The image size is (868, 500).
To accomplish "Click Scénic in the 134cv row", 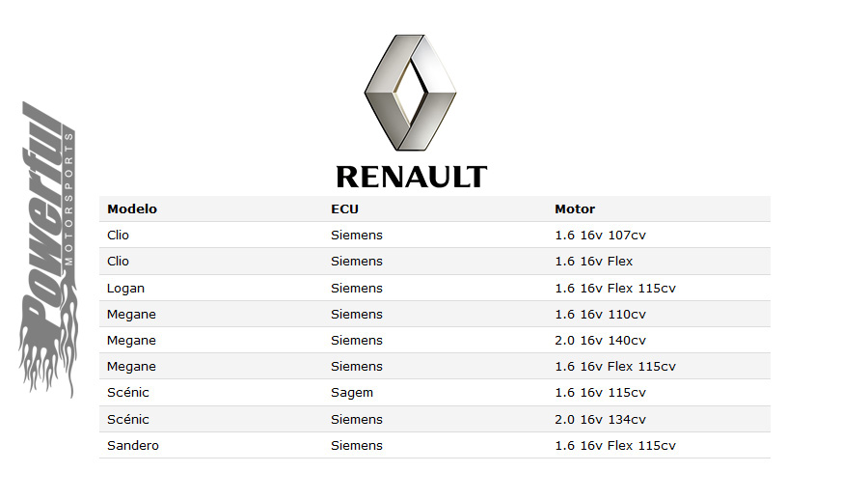I will point(128,420).
